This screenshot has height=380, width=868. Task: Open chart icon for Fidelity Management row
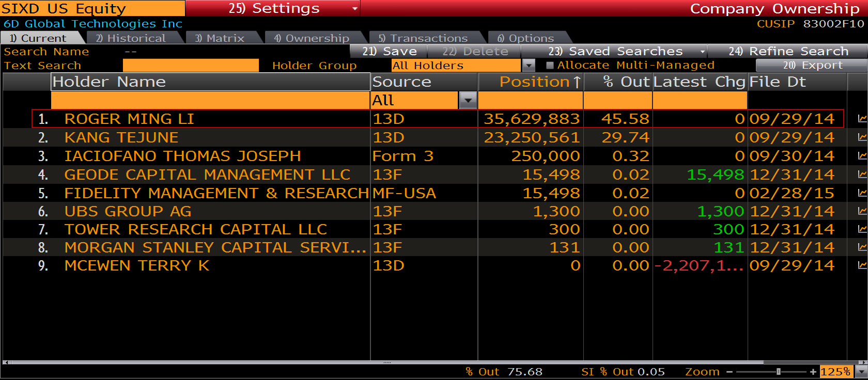point(862,193)
